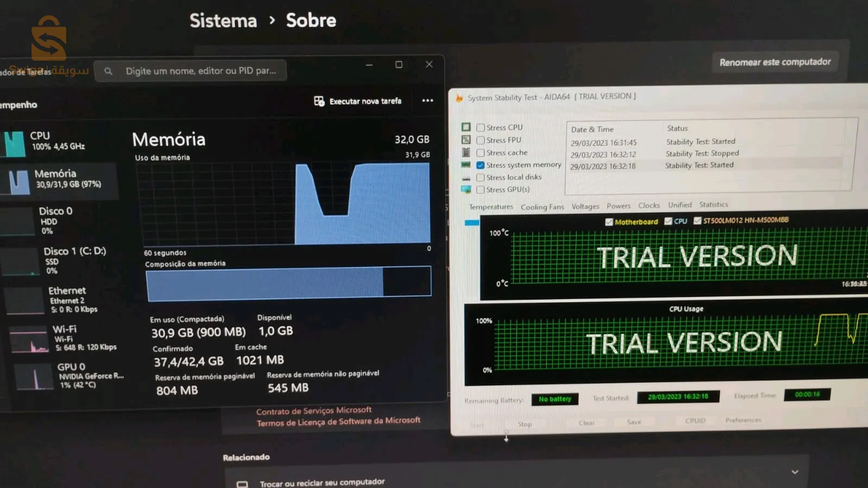Open Wi-Fi performance graph

pos(29,340)
